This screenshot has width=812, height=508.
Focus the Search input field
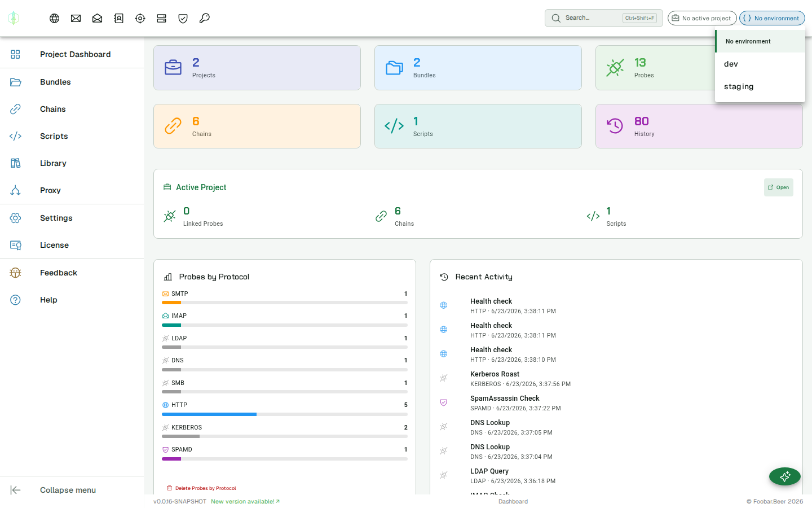click(x=604, y=18)
